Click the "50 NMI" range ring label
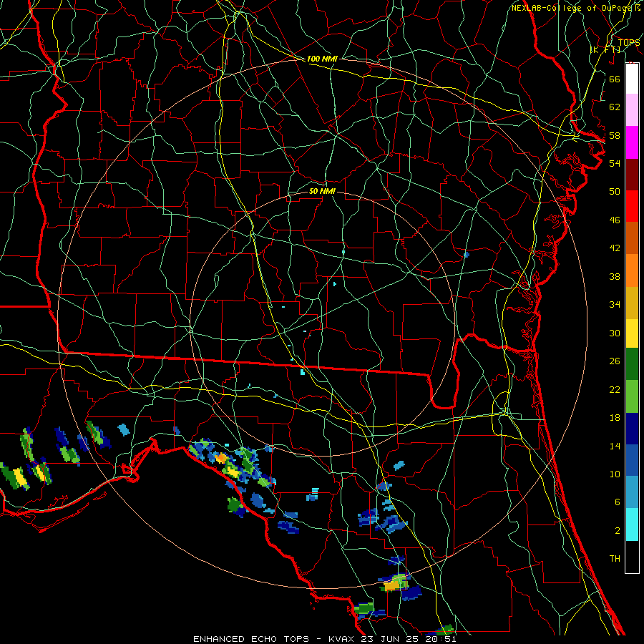 click(322, 191)
